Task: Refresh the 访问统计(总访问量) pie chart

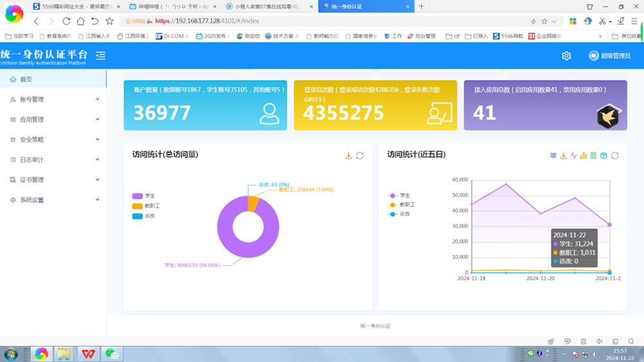Action: (x=360, y=155)
